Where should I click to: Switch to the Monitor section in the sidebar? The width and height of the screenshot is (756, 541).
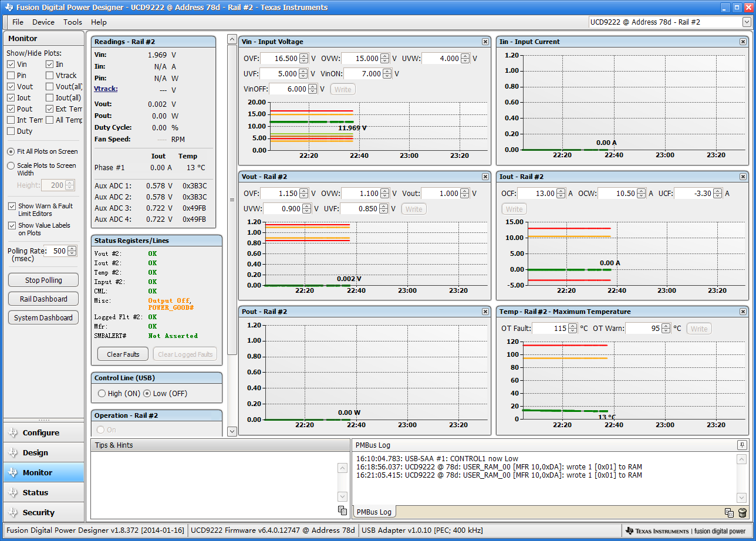point(43,473)
